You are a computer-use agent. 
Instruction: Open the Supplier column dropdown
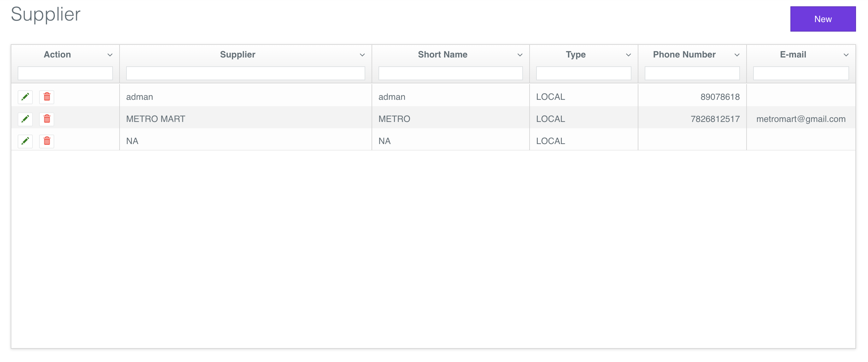(x=362, y=54)
